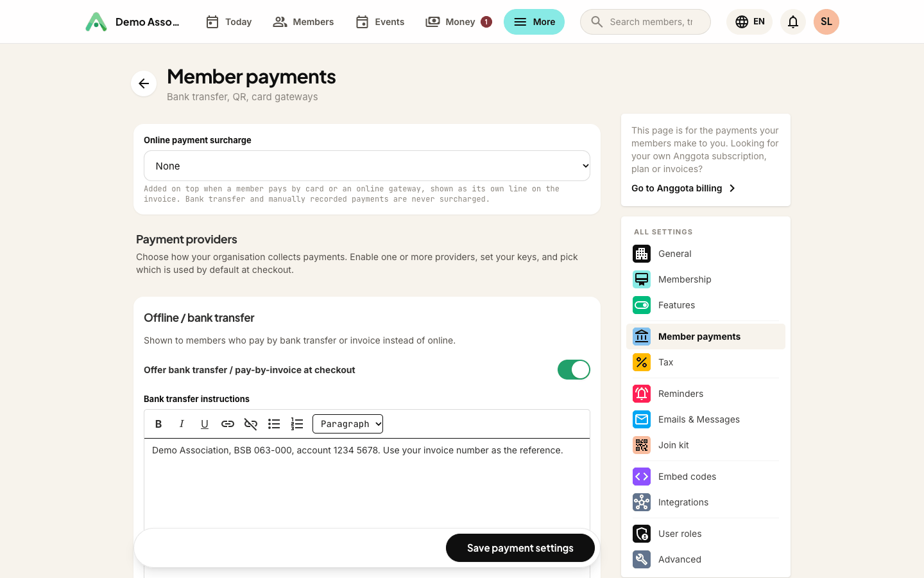Click the Join kit QR icon
Screen dimensions: 924x578
(x=642, y=445)
